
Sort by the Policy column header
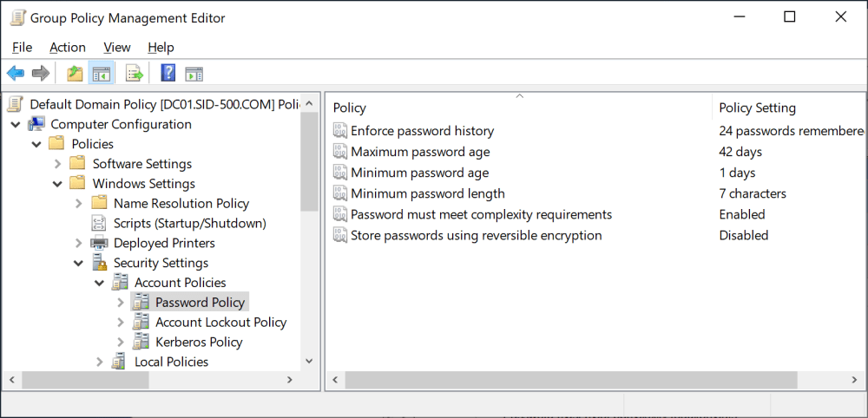pos(350,108)
